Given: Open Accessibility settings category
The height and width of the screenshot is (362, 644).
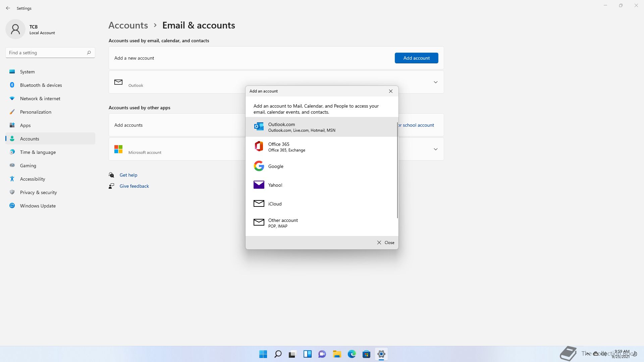Looking at the screenshot, I should pyautogui.click(x=50, y=179).
